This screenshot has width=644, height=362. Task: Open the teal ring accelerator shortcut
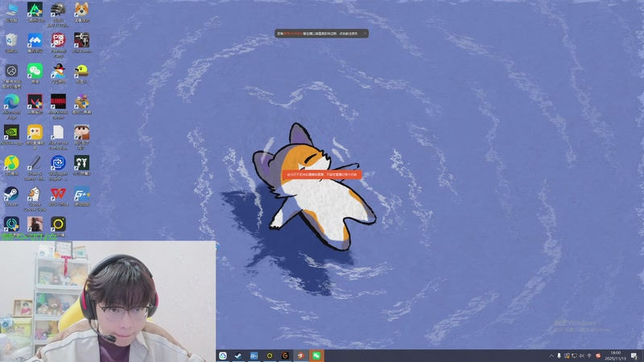[x=11, y=226]
